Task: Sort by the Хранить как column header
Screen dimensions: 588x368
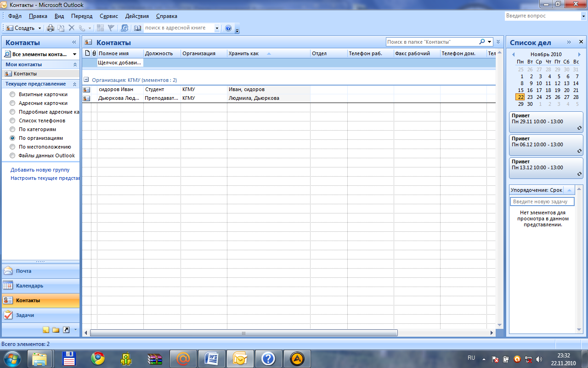Action: (268, 53)
